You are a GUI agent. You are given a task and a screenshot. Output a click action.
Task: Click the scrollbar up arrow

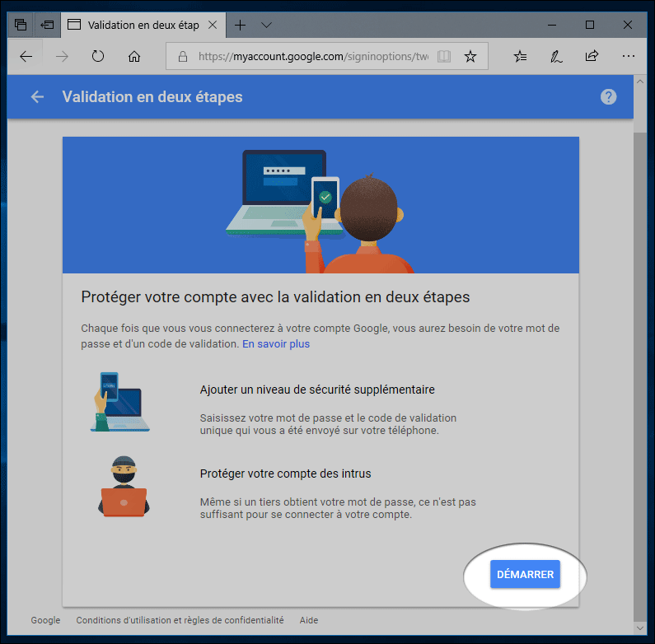click(x=640, y=82)
